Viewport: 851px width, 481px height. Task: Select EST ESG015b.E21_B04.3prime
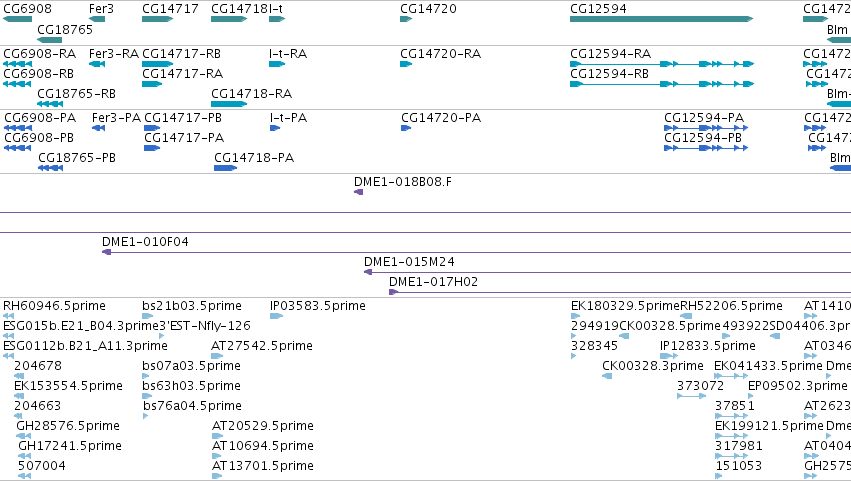pos(80,326)
